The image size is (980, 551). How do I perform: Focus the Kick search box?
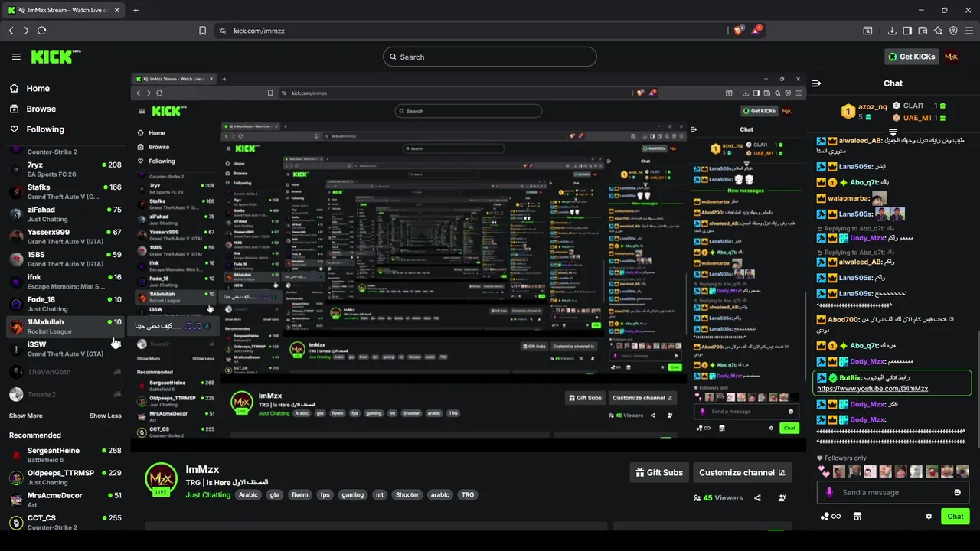[x=490, y=57]
